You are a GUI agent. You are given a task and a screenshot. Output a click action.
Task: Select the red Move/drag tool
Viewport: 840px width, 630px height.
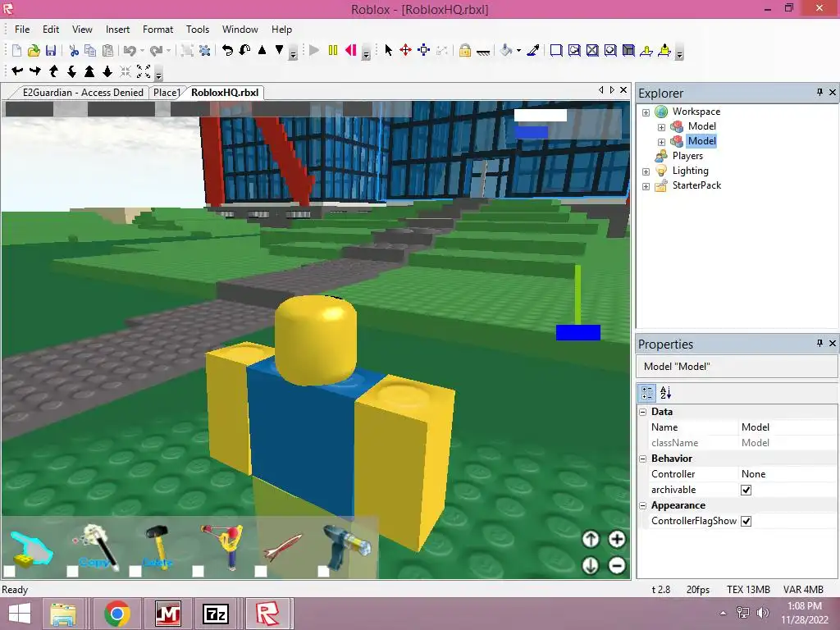405,50
